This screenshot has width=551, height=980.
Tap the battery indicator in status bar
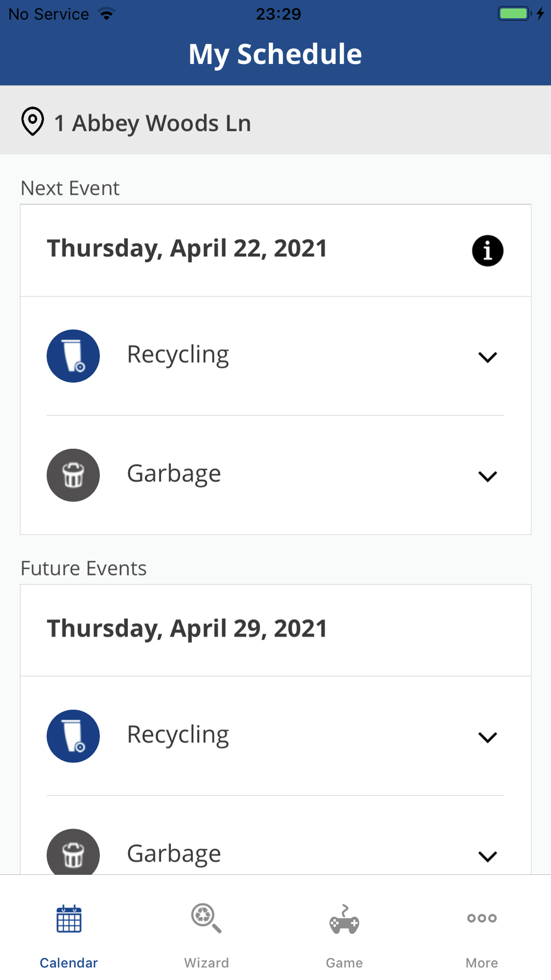(x=514, y=14)
